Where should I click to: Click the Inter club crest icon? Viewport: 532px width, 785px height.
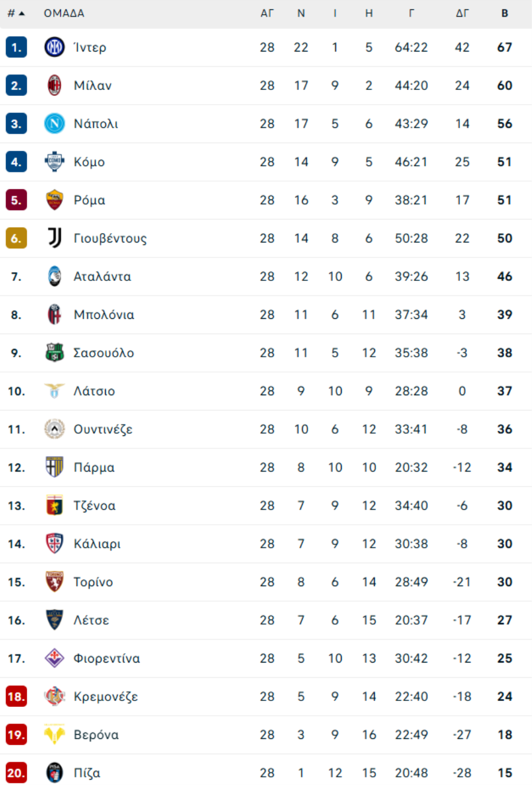pos(54,47)
